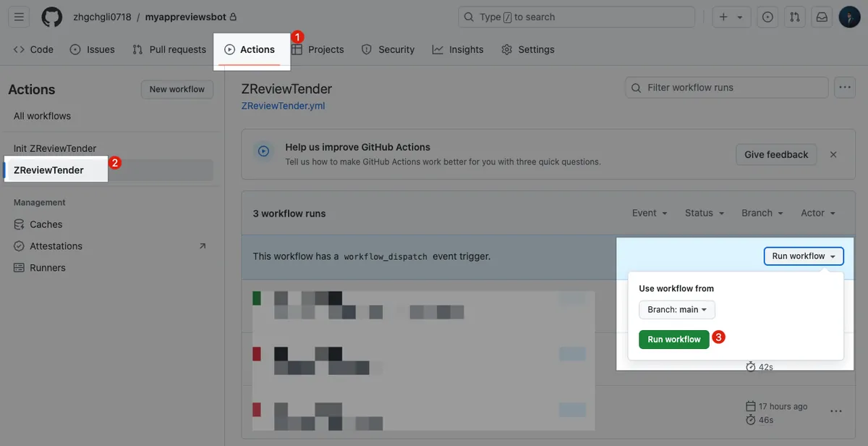868x446 pixels.
Task: Open the hamburger navigation menu
Action: tap(20, 17)
